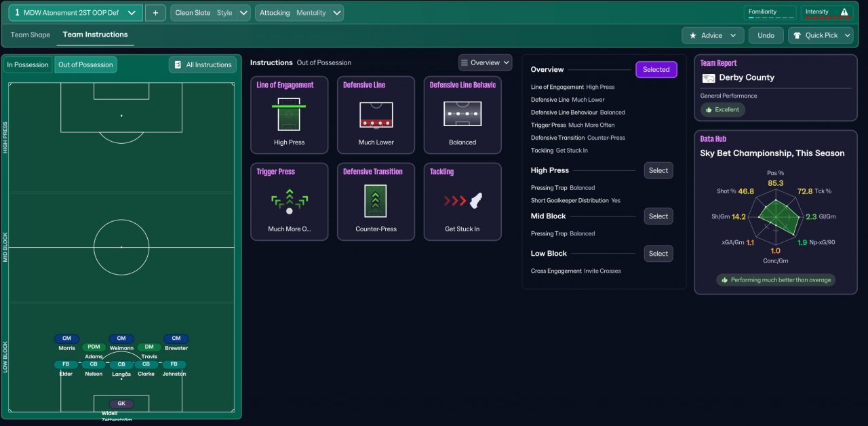Select Adams PDM marker on the pitch
This screenshot has height=426, width=868.
tap(94, 347)
